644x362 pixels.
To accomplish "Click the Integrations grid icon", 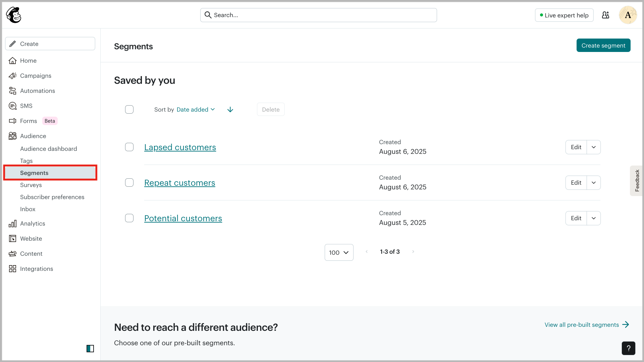I will (13, 269).
